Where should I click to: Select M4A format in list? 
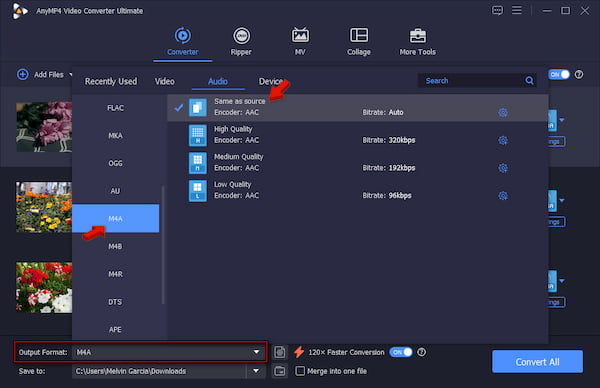coord(116,218)
